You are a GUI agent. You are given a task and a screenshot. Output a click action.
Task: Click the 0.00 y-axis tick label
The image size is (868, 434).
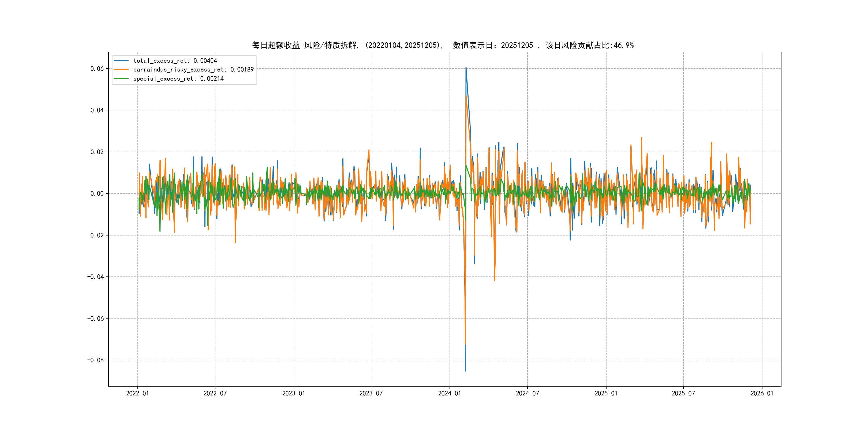click(97, 193)
